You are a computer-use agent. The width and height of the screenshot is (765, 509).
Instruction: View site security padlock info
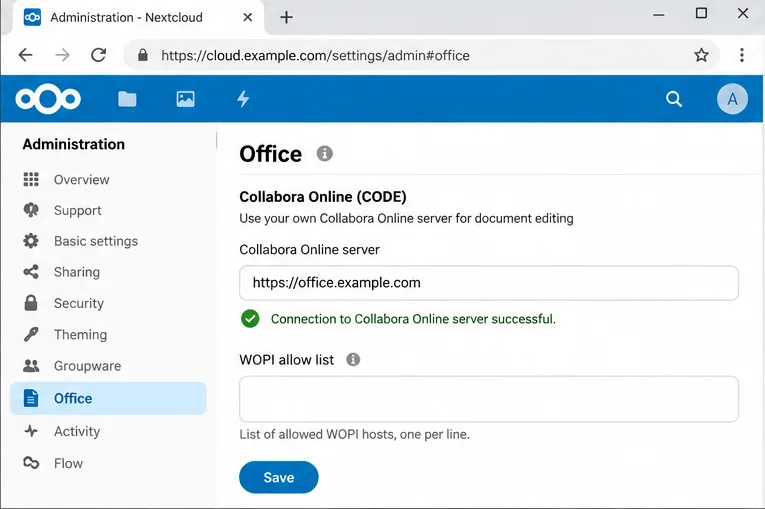click(142, 55)
